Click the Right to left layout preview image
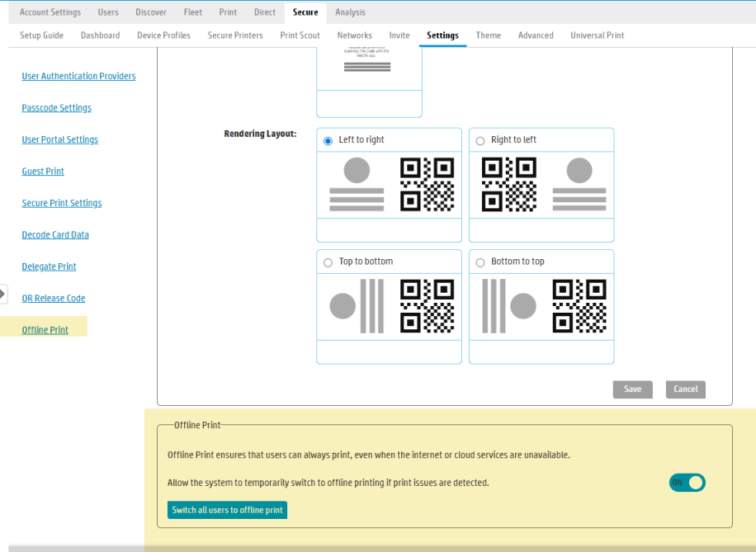This screenshot has height=552, width=756. coord(541,185)
